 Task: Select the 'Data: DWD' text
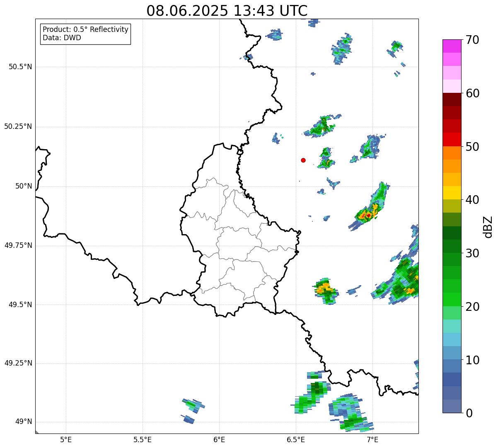coord(62,38)
